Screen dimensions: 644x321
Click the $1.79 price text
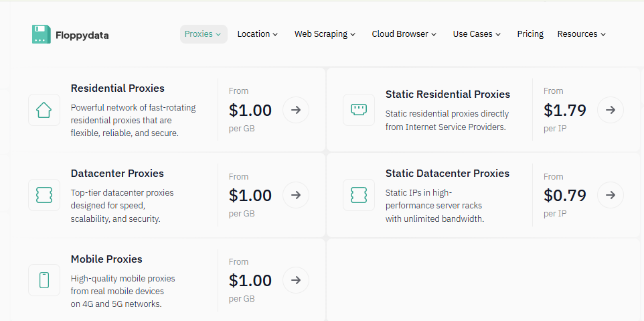pos(565,110)
